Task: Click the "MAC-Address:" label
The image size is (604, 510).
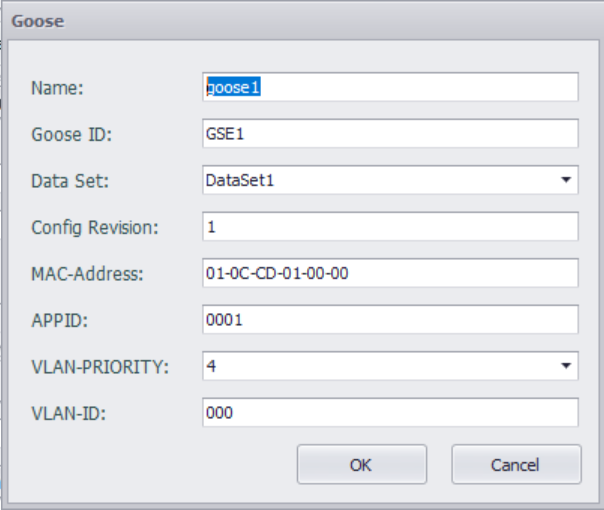Action: (89, 274)
